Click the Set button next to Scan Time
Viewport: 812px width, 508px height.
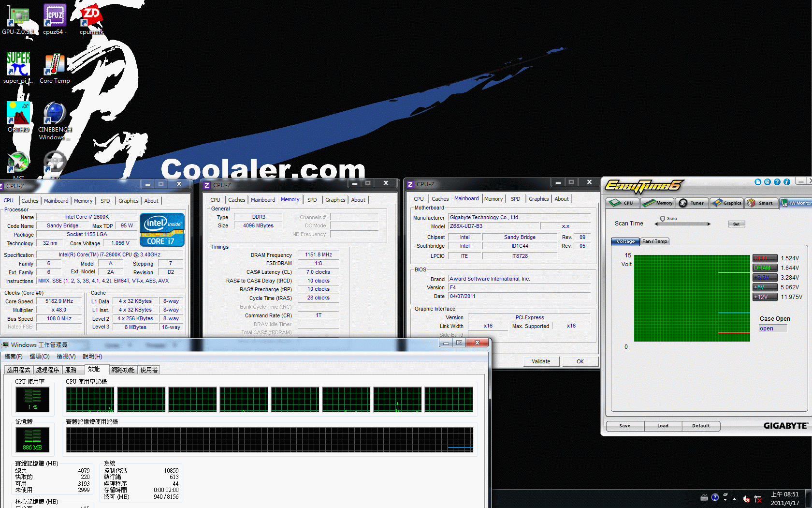[736, 224]
